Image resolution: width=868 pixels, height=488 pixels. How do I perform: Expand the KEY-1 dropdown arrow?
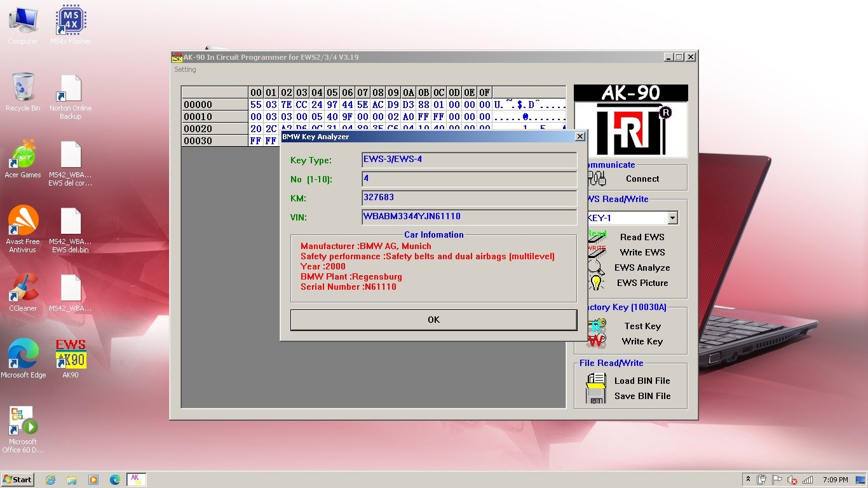(672, 218)
